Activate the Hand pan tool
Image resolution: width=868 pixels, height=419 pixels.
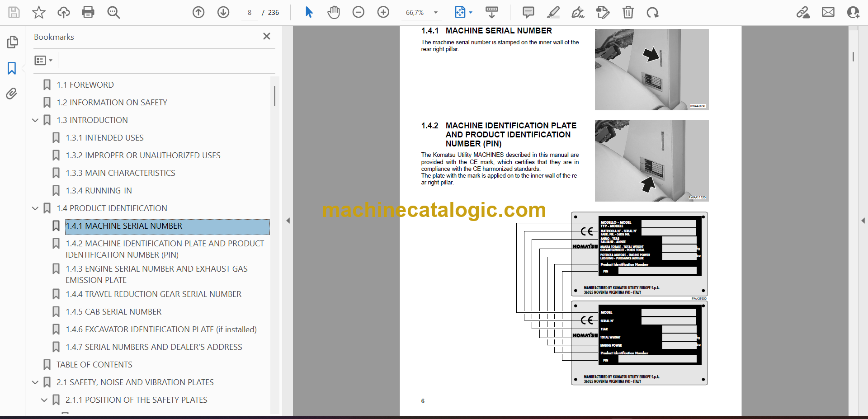pos(334,12)
